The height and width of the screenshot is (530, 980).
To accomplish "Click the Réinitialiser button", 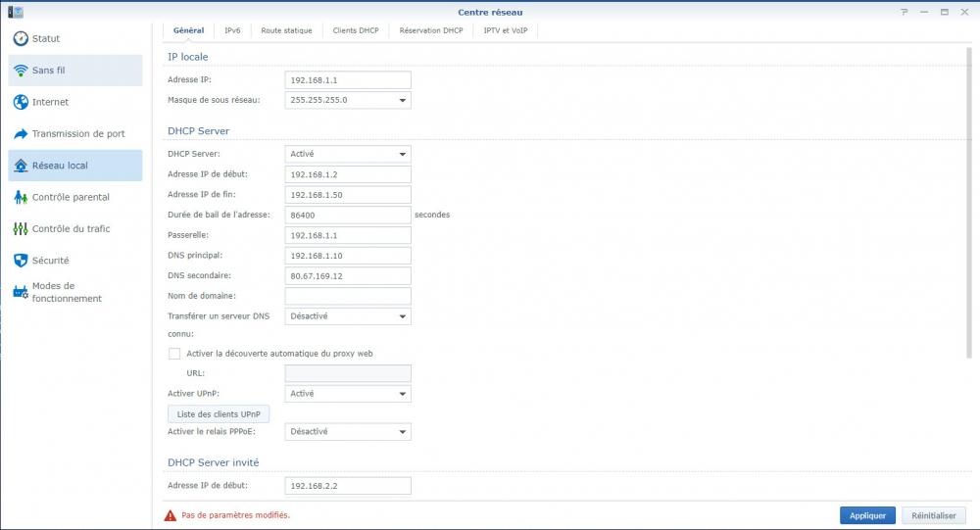I will coord(934,515).
